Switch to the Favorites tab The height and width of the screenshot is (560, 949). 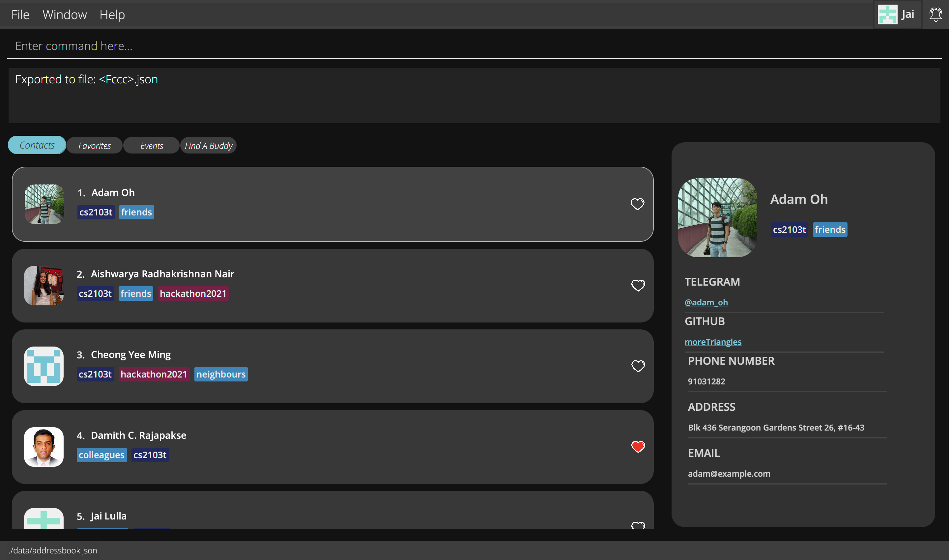[x=94, y=146]
